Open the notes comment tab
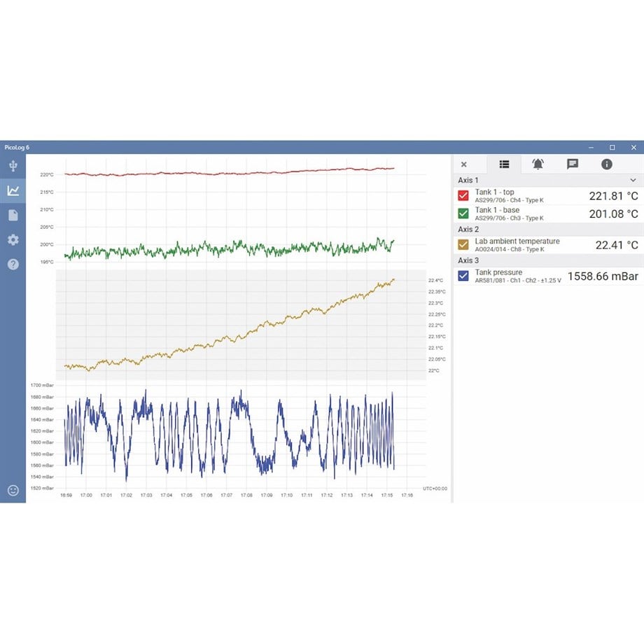Screen dimensions: 644x644 click(x=573, y=164)
